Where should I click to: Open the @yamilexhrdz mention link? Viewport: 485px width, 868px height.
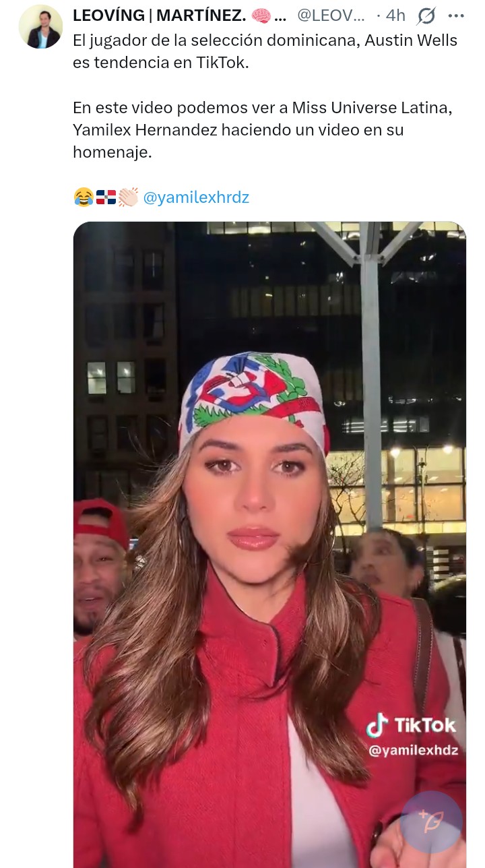196,197
